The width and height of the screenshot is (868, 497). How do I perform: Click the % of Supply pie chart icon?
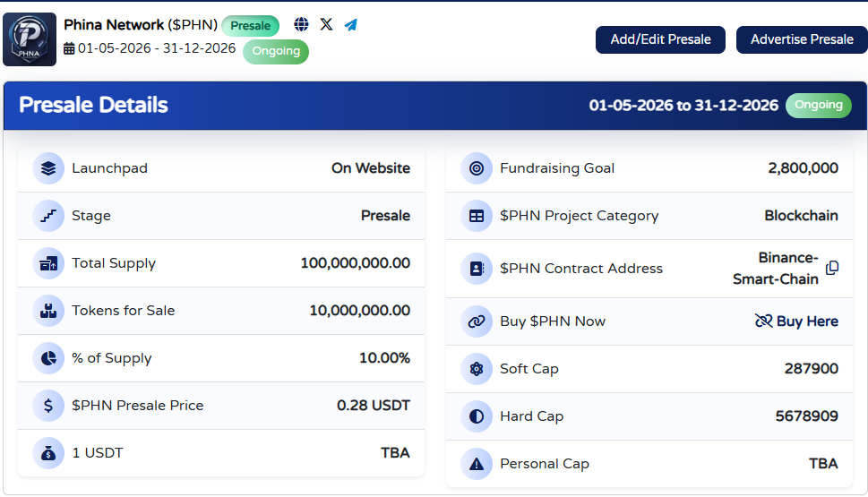click(48, 358)
